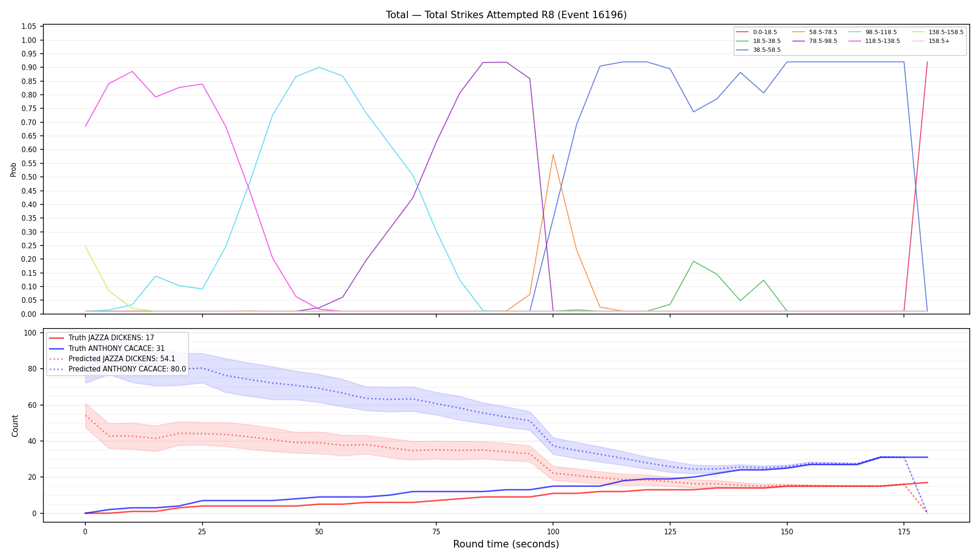Select the '60' tick on the Count axis
Viewport: 980px width, 560px height.
33,405
